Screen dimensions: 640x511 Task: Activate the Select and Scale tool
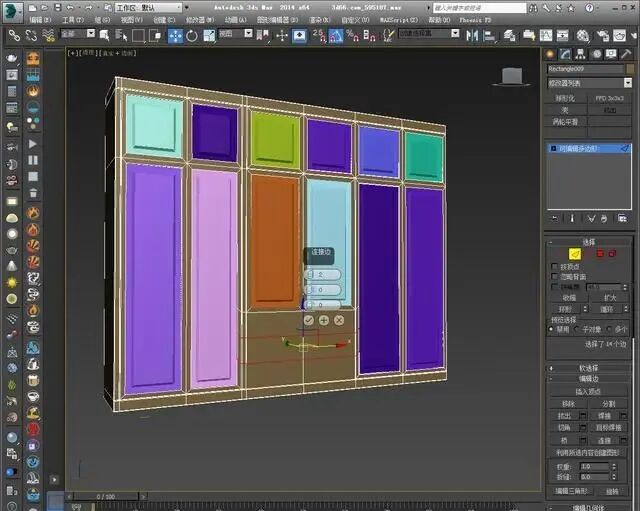coord(209,36)
